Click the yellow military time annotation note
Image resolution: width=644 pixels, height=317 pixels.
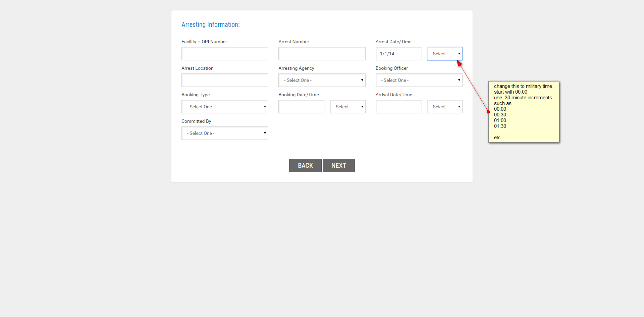pos(524,112)
